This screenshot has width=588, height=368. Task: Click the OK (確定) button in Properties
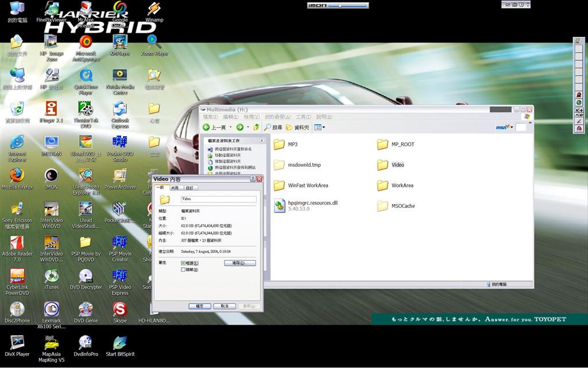click(x=199, y=306)
